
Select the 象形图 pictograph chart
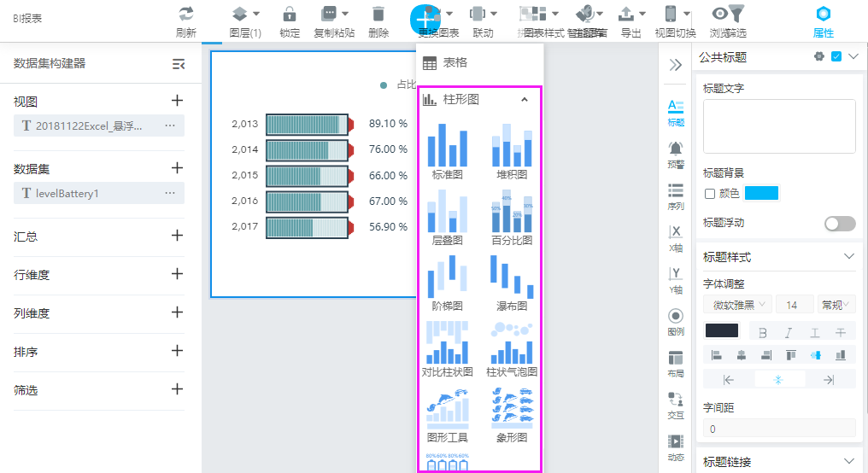tap(512, 415)
